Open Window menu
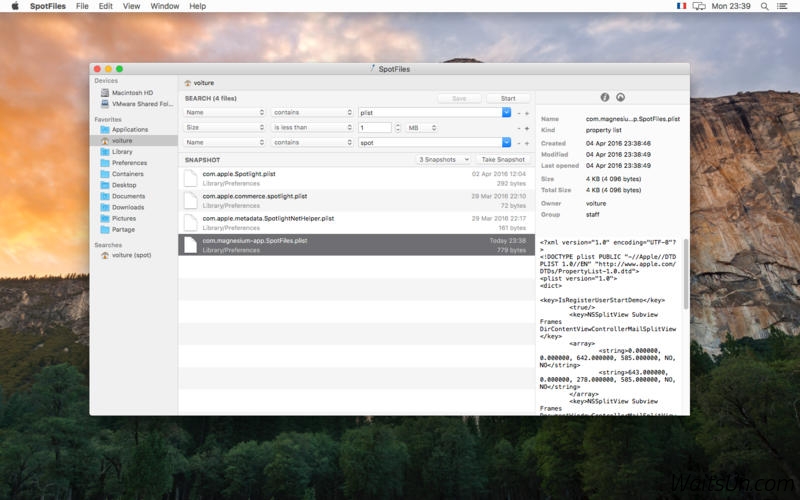 pos(164,6)
